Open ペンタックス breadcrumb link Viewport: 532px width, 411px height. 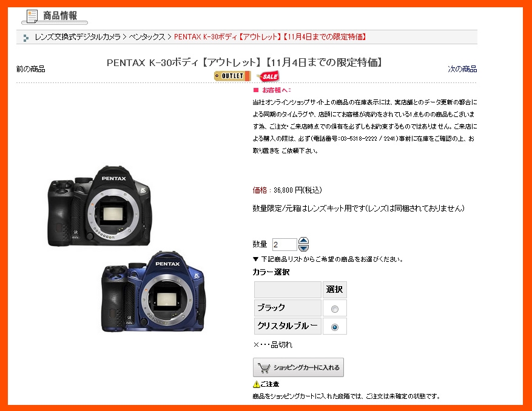(147, 37)
